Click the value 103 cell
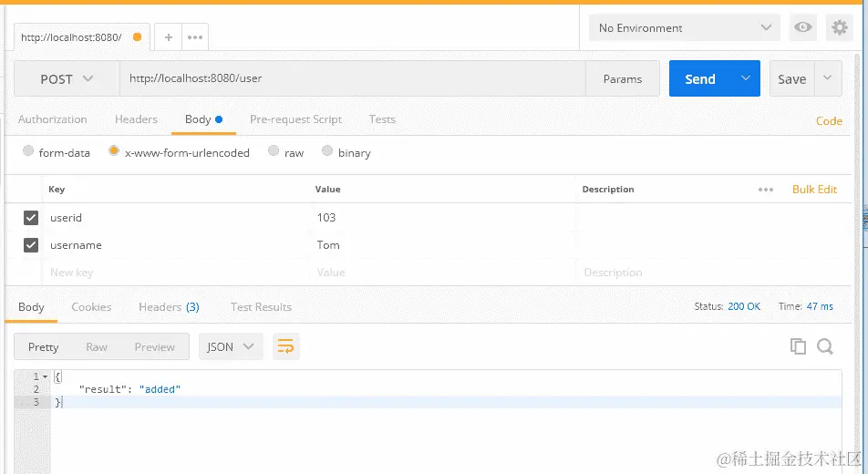Image resolution: width=868 pixels, height=474 pixels. coord(442,218)
